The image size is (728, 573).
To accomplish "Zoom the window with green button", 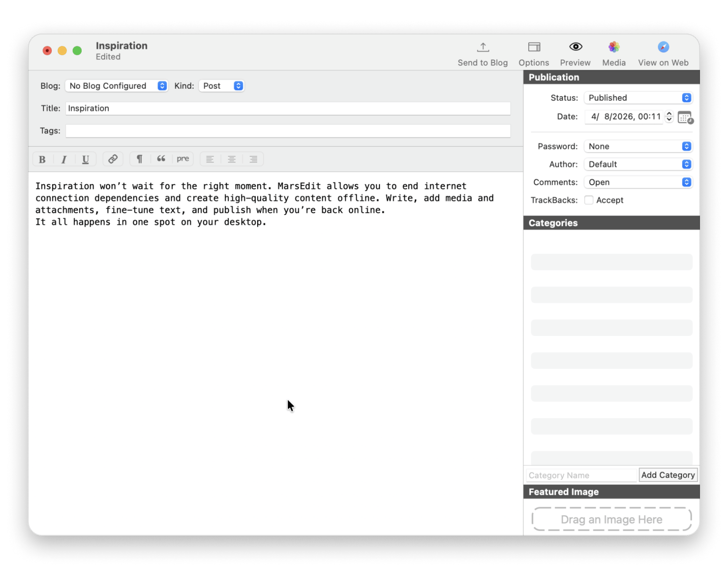I will point(77,50).
